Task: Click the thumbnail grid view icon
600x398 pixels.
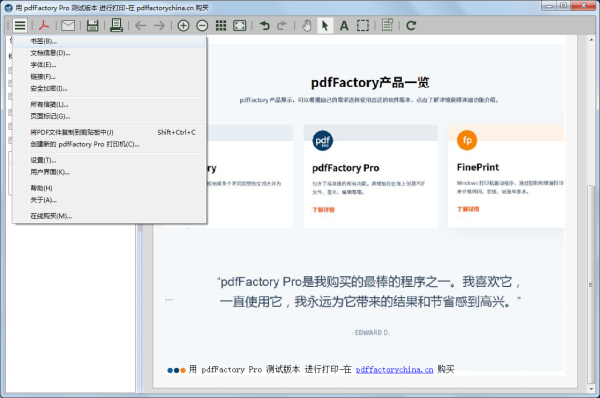Action: coord(221,26)
